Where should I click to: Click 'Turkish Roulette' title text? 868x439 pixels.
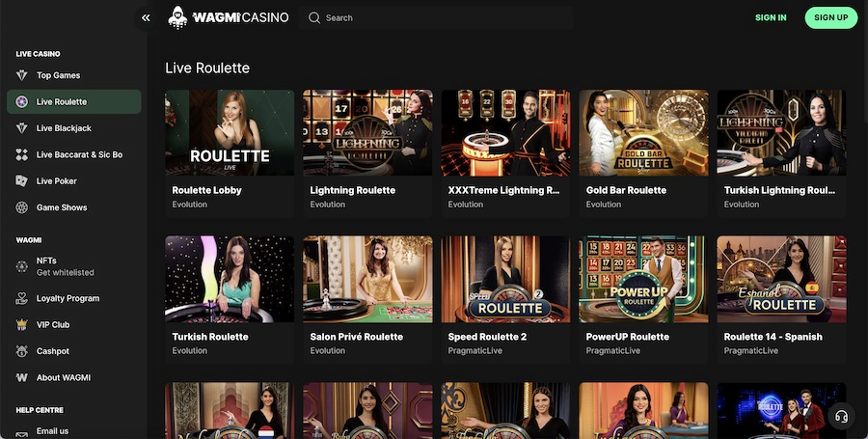coord(210,337)
